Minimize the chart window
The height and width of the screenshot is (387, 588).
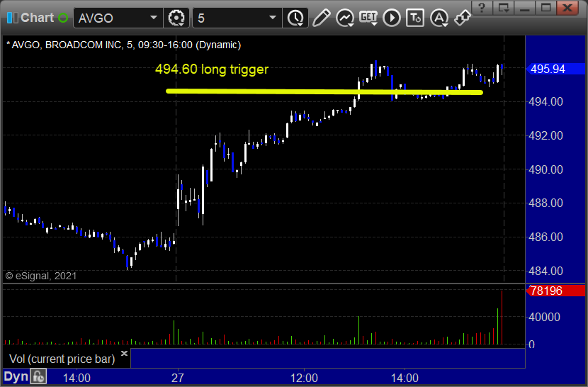[x=524, y=8]
